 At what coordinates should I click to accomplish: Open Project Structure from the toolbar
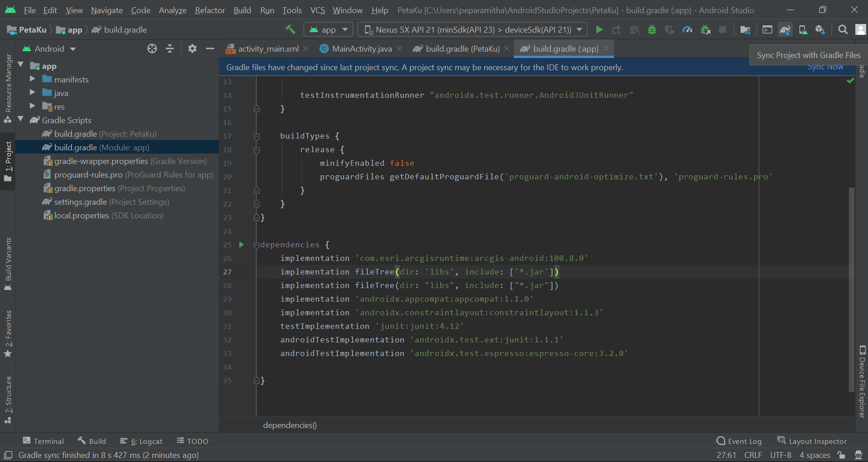[x=745, y=29]
